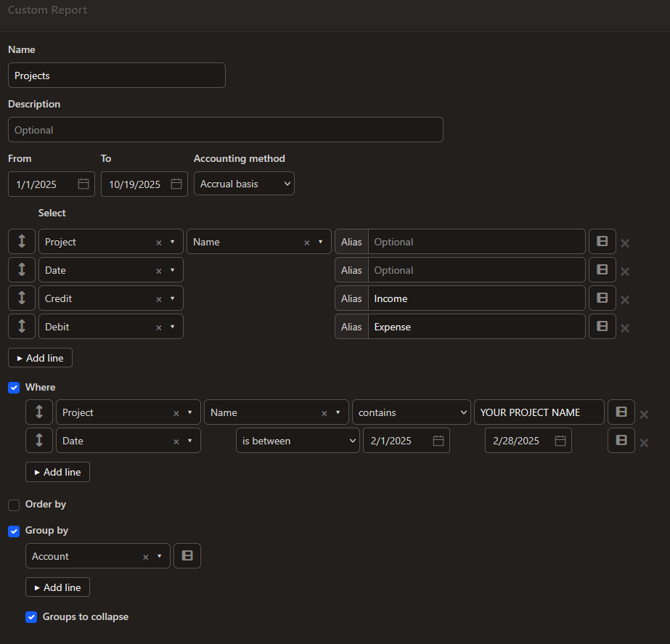Toggle the Groups to collapse checkbox
The height and width of the screenshot is (644, 670).
click(x=31, y=617)
